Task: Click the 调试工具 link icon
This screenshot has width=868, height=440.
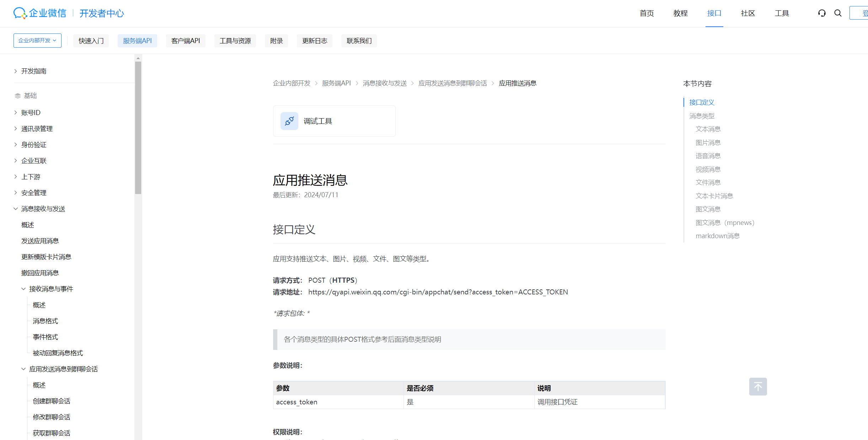Action: [x=289, y=121]
